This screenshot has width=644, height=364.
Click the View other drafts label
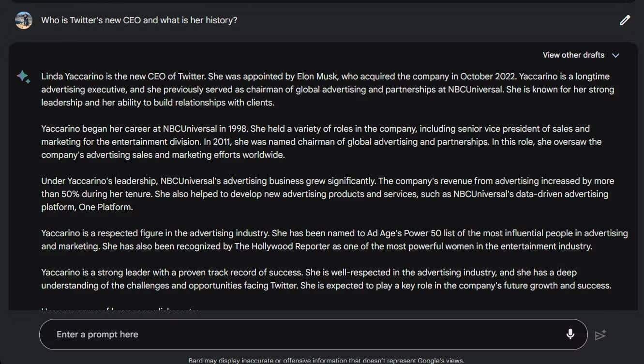tap(573, 55)
